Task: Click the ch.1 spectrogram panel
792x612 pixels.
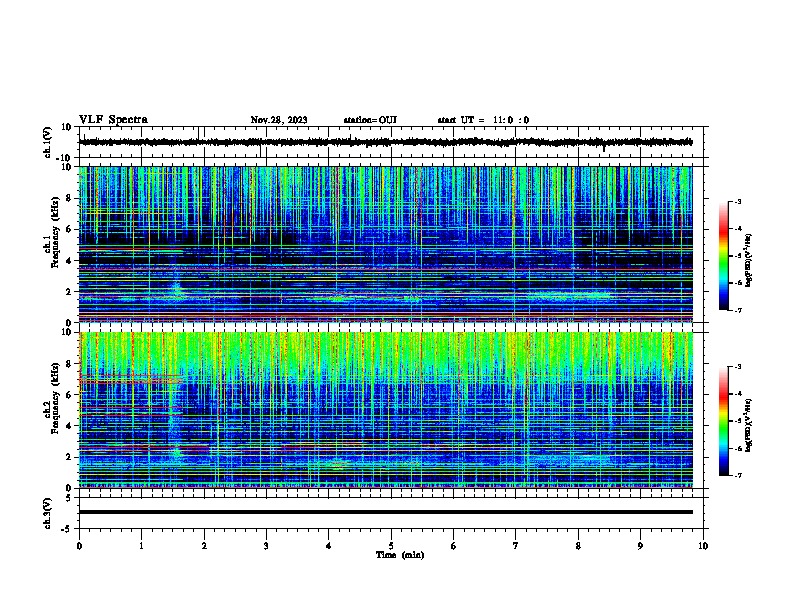Action: pos(385,244)
